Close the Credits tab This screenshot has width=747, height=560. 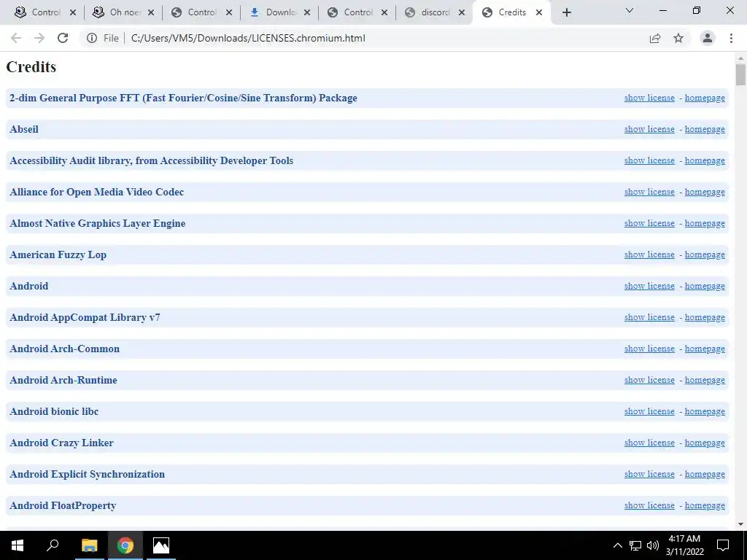tap(539, 12)
